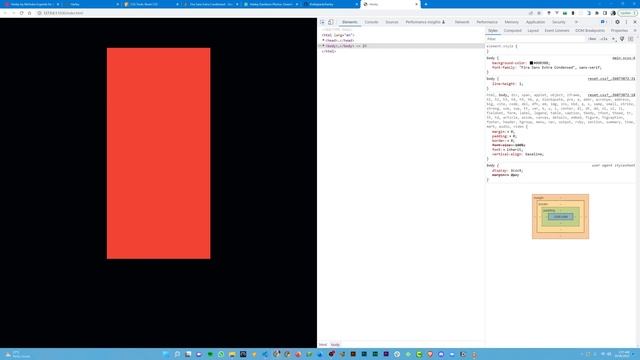Switch to the Computed styles subtab
Image resolution: width=640 pixels, height=360 pixels.
tap(513, 31)
